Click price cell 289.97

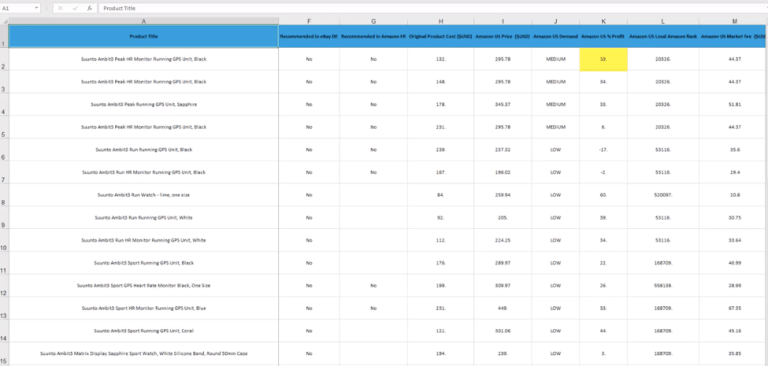(503, 263)
